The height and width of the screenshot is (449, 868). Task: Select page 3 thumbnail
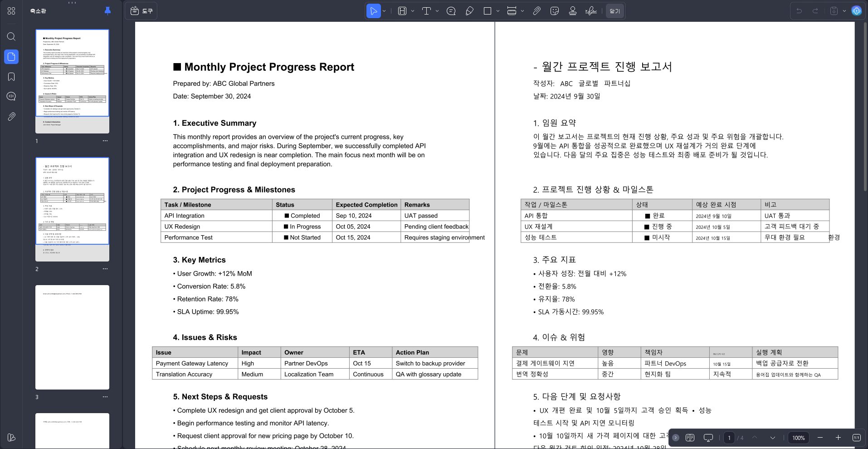[72, 337]
